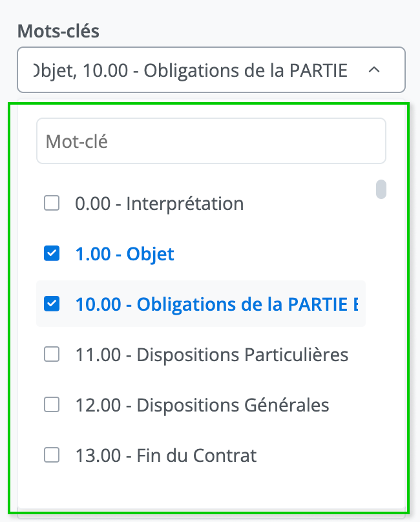Image resolution: width=420 pixels, height=522 pixels.
Task: Click empty space below 13.00 - Fin du Contrat
Action: 194,491
